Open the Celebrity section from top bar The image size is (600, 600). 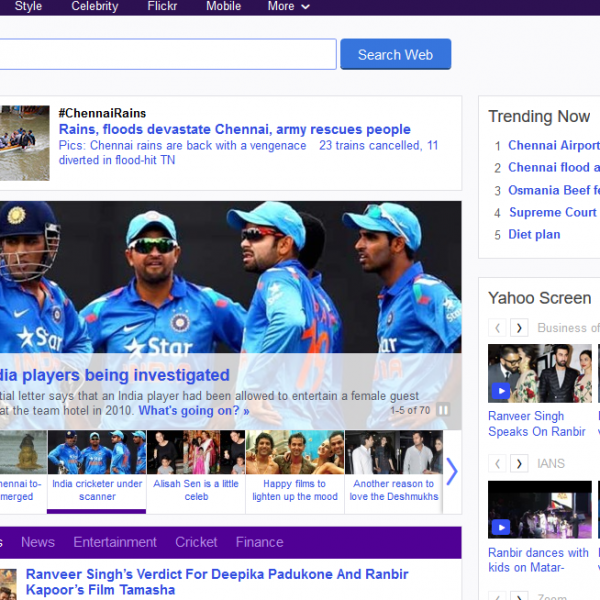(x=95, y=6)
